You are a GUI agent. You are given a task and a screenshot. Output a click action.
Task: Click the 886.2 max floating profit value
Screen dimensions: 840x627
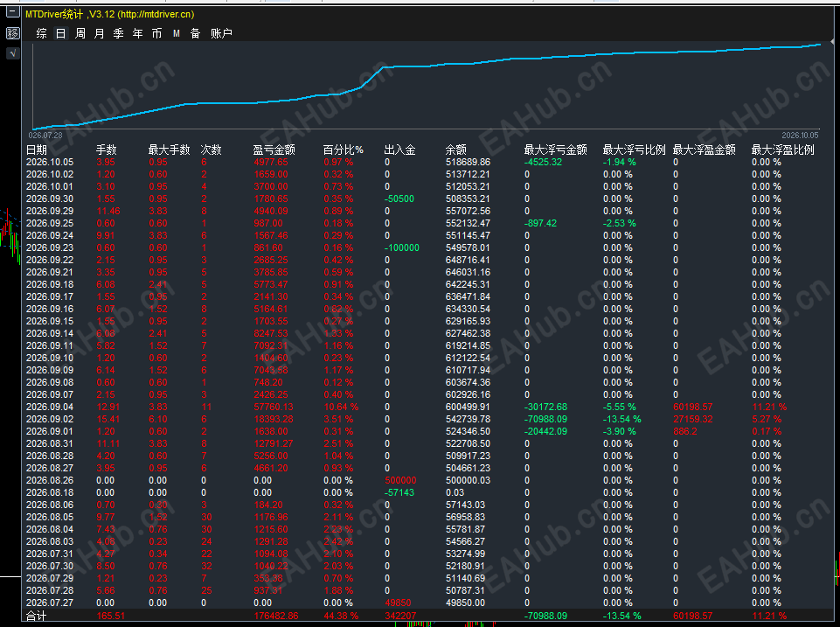coord(685,432)
